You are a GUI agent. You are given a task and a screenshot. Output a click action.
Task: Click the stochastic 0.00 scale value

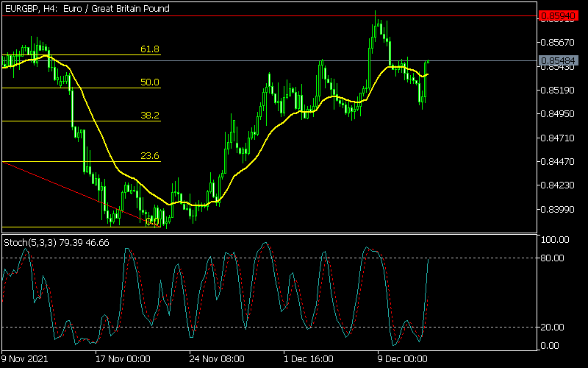[550, 345]
